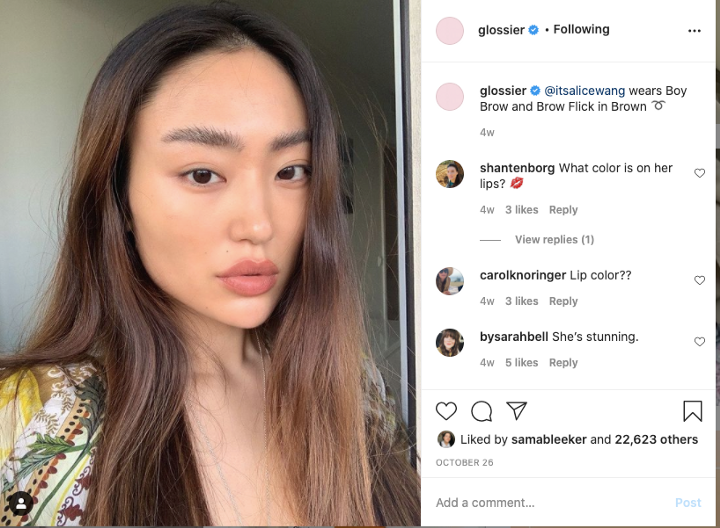Like the post with the heart icon
This screenshot has width=720, height=528.
(446, 410)
